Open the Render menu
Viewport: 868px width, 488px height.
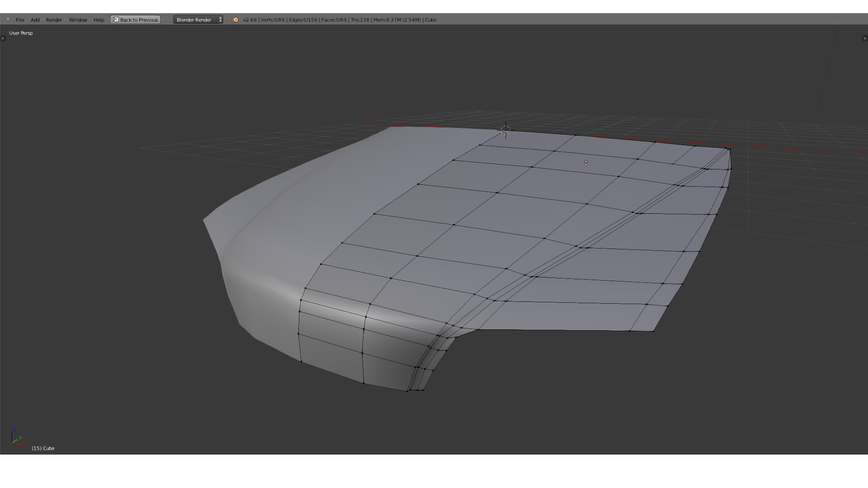[x=54, y=20]
